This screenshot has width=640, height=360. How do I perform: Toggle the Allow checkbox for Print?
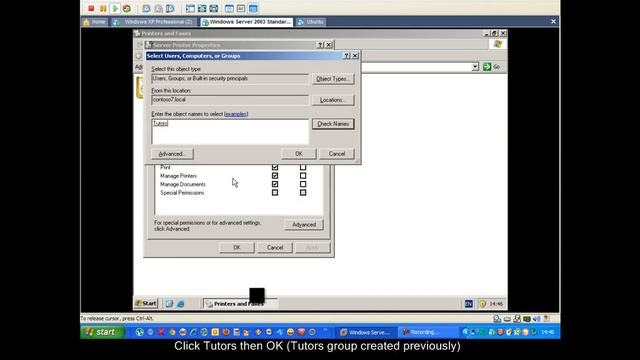pos(275,167)
